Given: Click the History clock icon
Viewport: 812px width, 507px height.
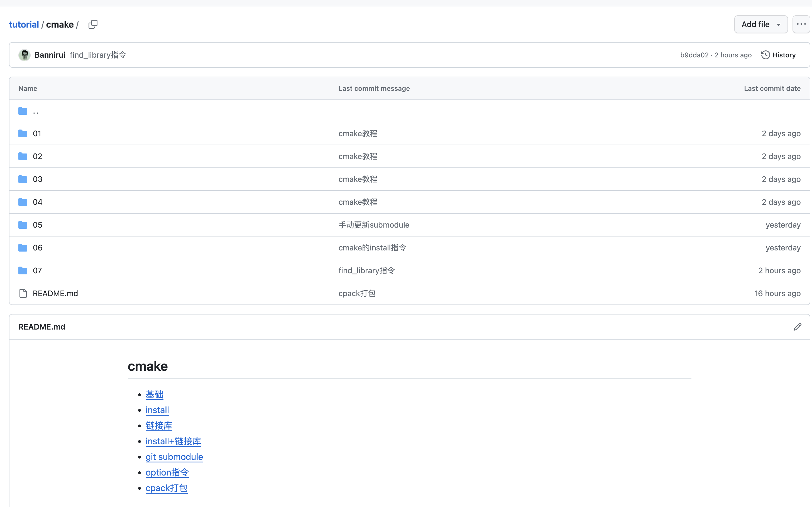Looking at the screenshot, I should coord(765,55).
